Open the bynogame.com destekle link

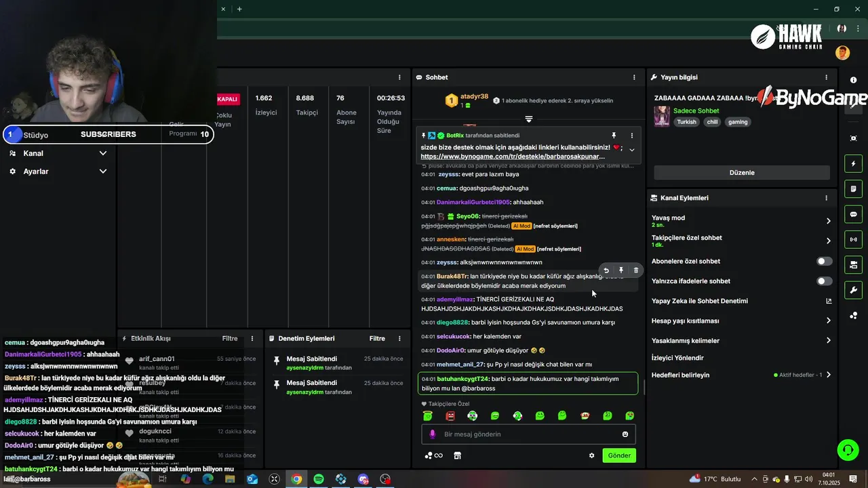(x=513, y=157)
